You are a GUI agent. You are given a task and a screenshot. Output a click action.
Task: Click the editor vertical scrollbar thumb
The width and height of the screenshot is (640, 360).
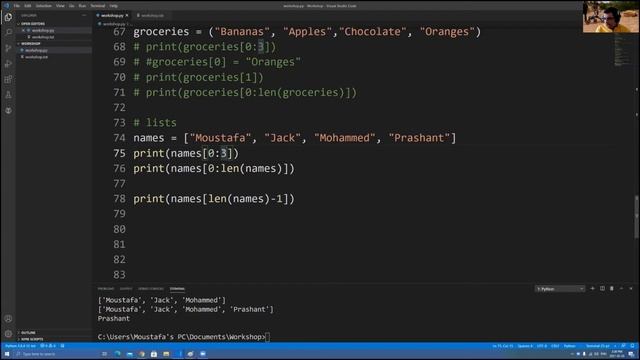636,217
